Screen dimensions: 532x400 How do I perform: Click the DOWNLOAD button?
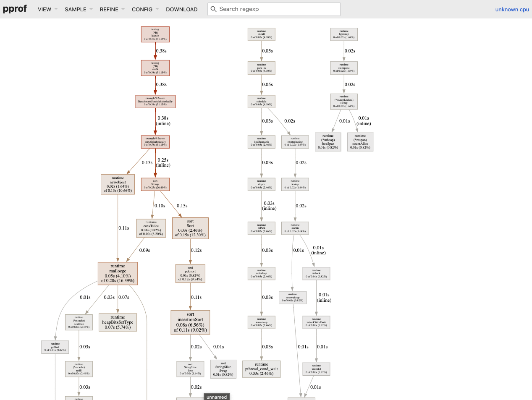[x=181, y=9]
